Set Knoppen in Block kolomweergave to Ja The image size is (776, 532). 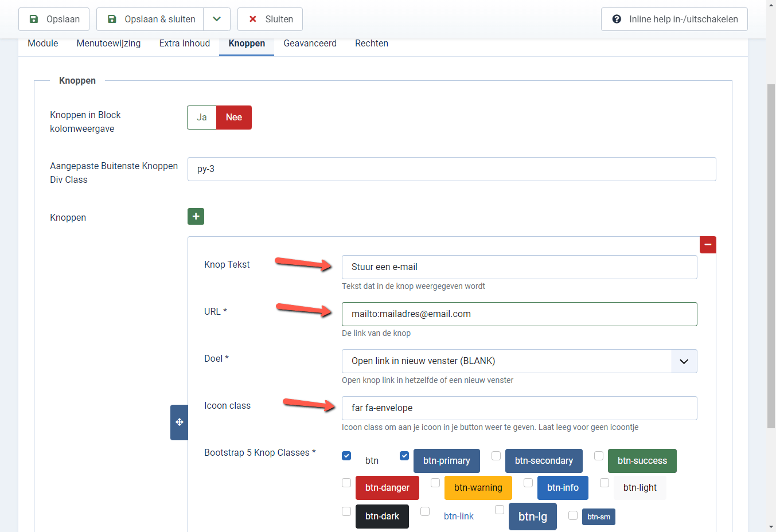[201, 117]
